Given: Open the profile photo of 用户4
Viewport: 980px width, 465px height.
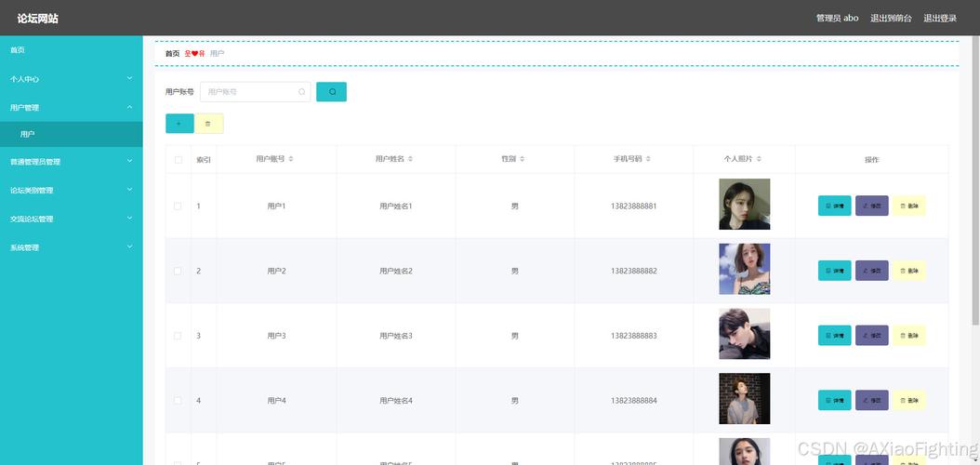Looking at the screenshot, I should 745,399.
